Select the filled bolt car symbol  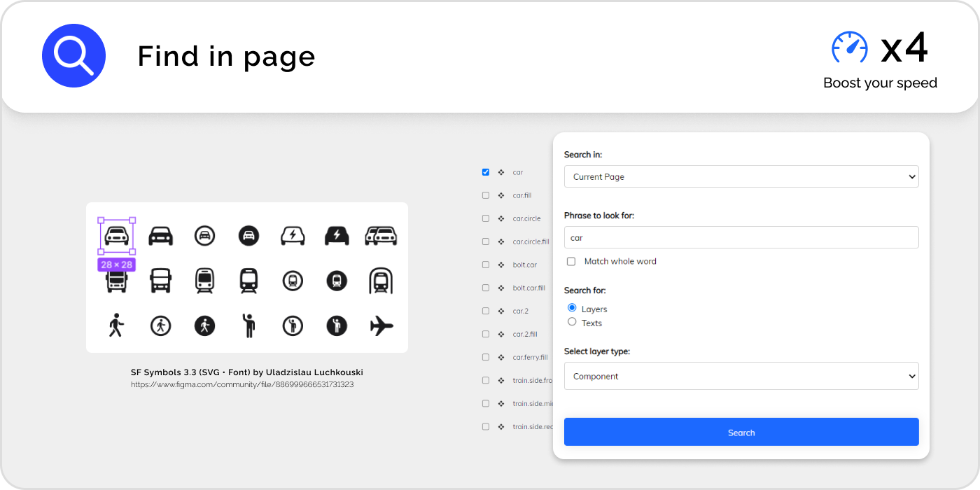click(337, 236)
